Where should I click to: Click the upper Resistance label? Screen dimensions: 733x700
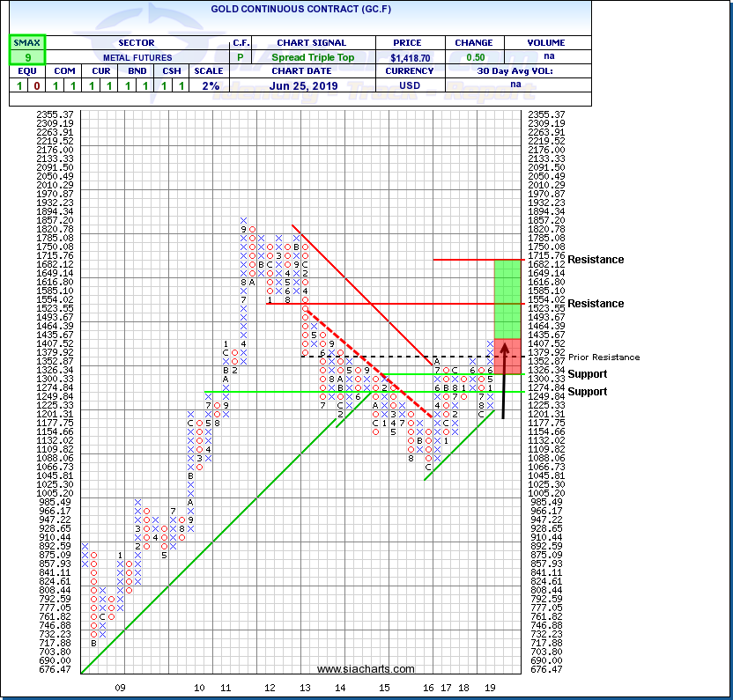[596, 260]
